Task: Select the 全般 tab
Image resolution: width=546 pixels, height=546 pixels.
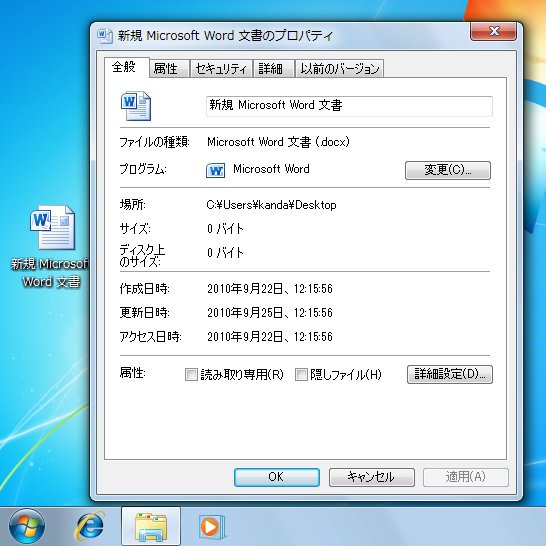Action: point(127,67)
